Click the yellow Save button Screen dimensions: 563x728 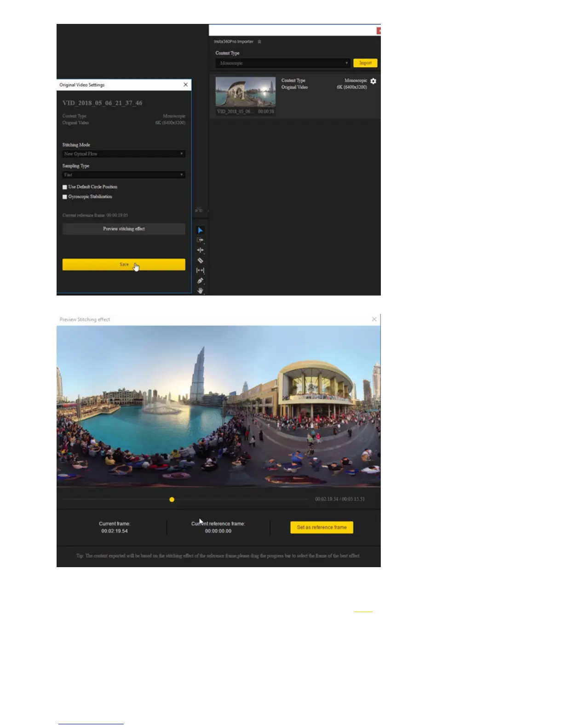point(124,264)
